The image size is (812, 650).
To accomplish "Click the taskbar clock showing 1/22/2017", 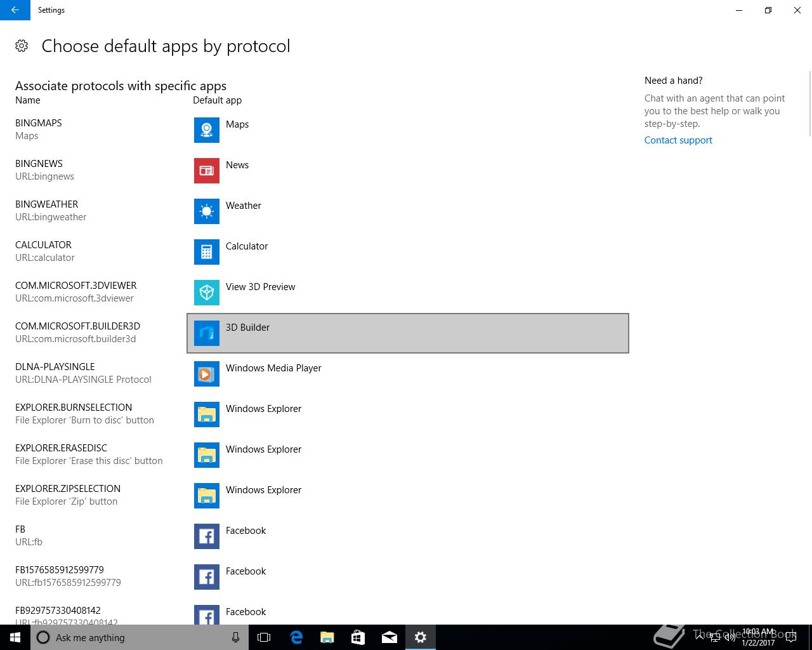I will (758, 637).
